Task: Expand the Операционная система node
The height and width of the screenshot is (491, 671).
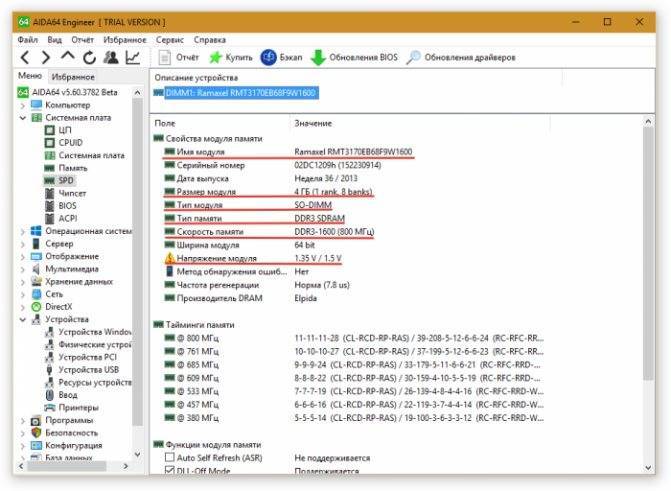Action: (23, 231)
